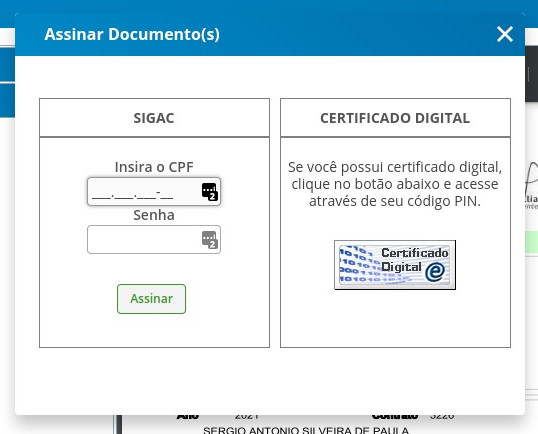This screenshot has width=538, height=434.
Task: Click the 'Insira o CPF' label
Action: pyautogui.click(x=154, y=167)
